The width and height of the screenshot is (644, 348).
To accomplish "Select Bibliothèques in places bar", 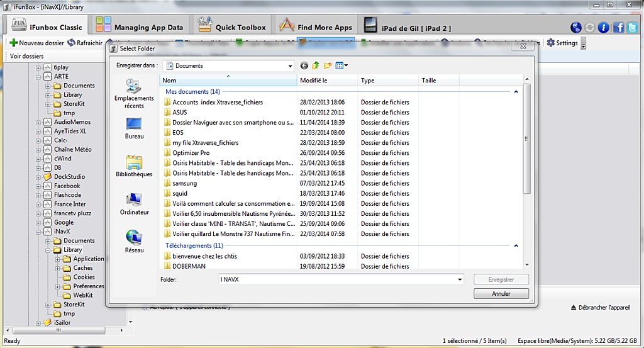I will tap(135, 166).
